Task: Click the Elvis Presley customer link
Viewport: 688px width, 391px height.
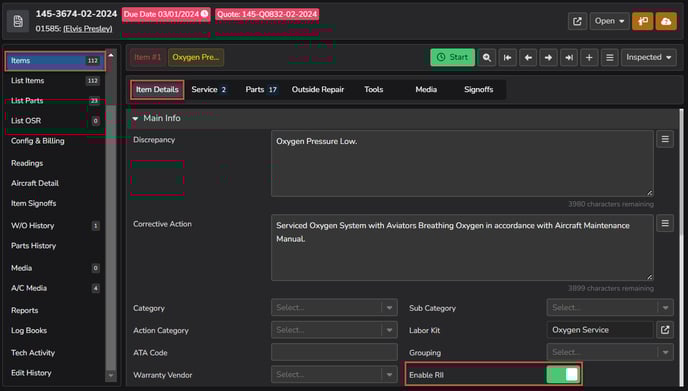Action: (x=88, y=29)
